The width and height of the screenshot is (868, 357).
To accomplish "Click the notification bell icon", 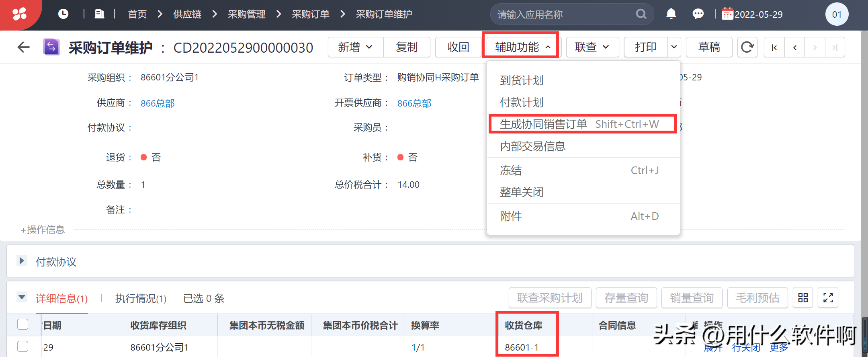I will [x=671, y=14].
